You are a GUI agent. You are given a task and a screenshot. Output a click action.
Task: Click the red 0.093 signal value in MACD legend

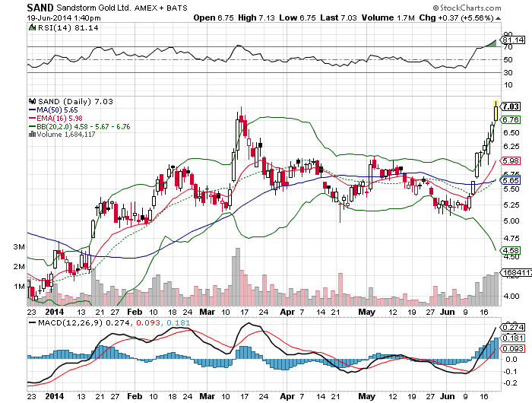[x=148, y=323]
